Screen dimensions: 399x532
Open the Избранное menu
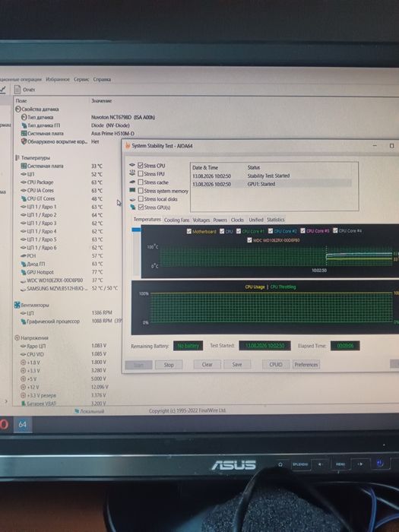click(x=58, y=79)
